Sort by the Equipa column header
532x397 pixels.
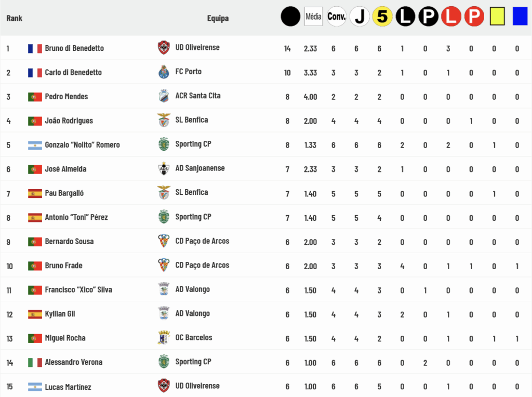[x=218, y=18]
